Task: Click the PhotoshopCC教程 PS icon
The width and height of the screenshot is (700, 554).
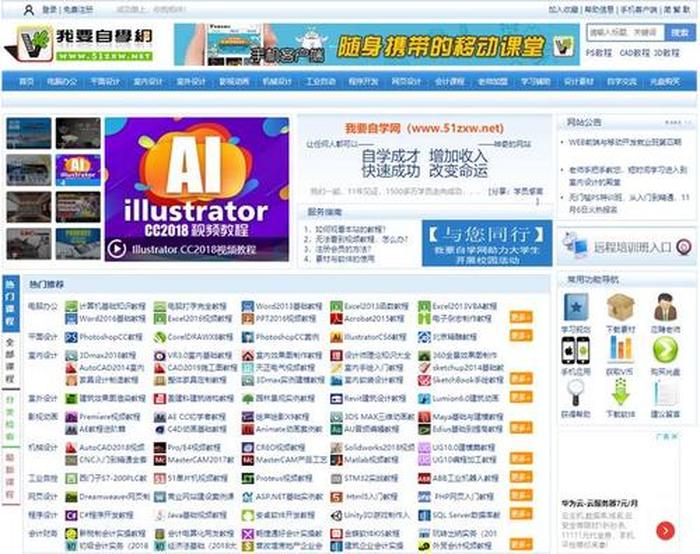Action: pos(71,337)
